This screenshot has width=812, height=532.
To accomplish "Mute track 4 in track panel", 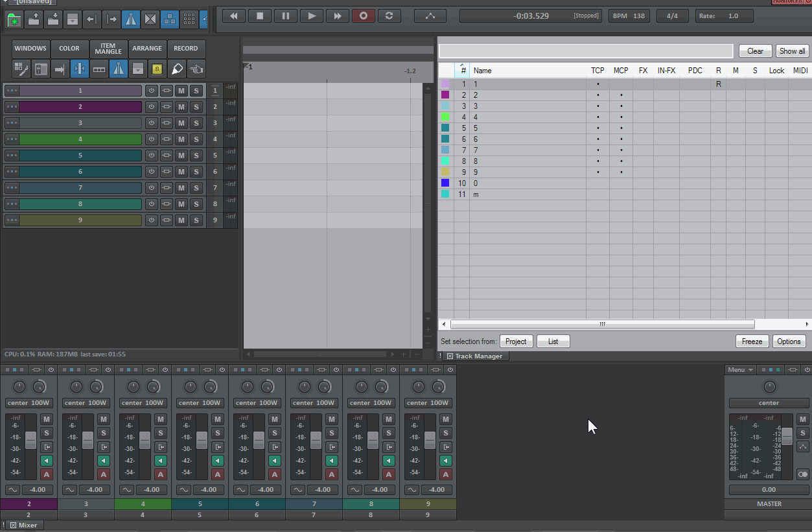I will [x=181, y=139].
